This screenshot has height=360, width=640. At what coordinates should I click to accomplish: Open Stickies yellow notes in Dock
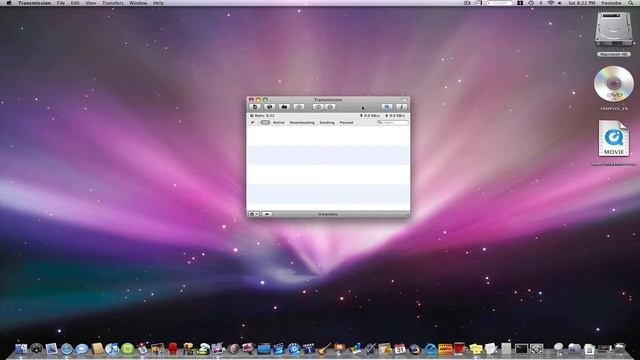pyautogui.click(x=476, y=349)
